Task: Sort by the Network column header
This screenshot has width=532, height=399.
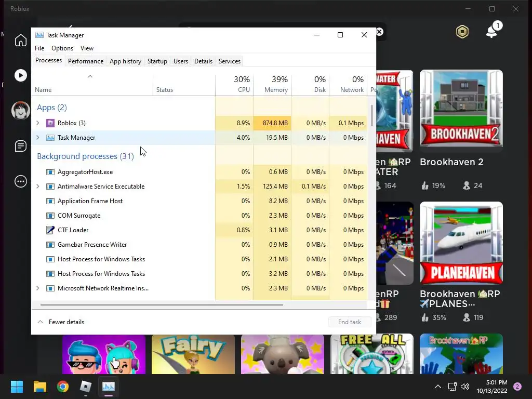Action: 348,85
